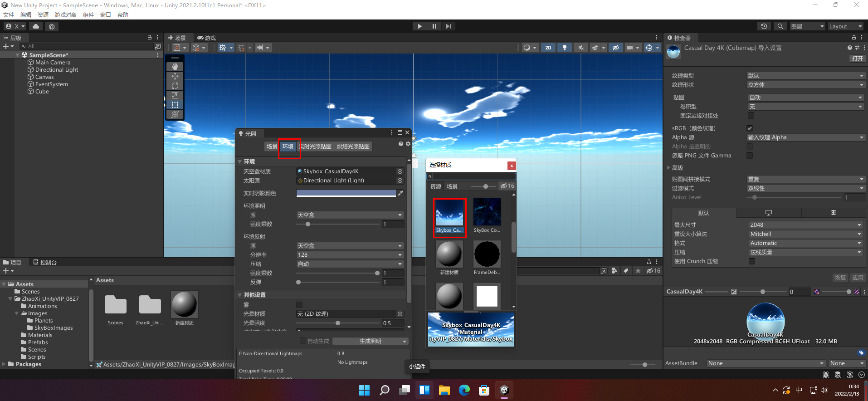
Task: Enable the 雾 fog checkbox
Action: pos(299,305)
